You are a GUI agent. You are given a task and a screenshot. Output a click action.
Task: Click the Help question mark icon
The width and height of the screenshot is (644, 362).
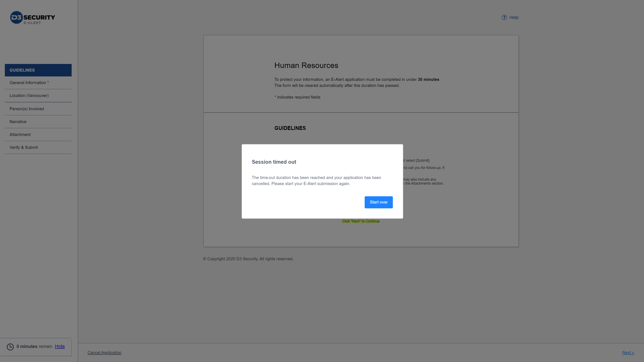coord(504,17)
